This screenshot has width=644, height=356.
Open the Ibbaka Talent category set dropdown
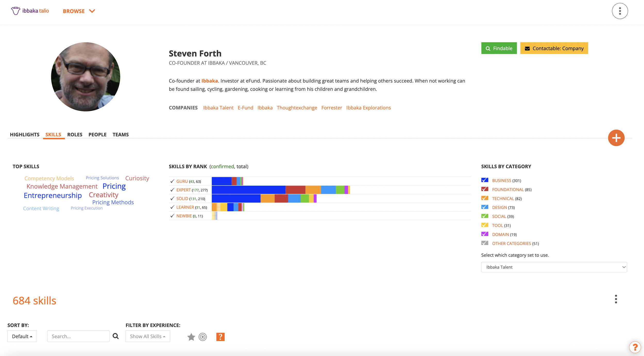tap(554, 267)
